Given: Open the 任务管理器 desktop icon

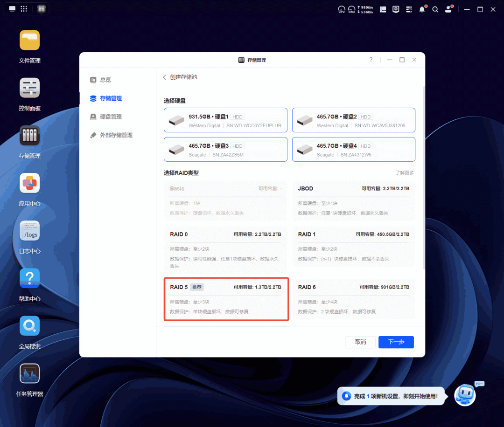Looking at the screenshot, I should click(x=29, y=373).
